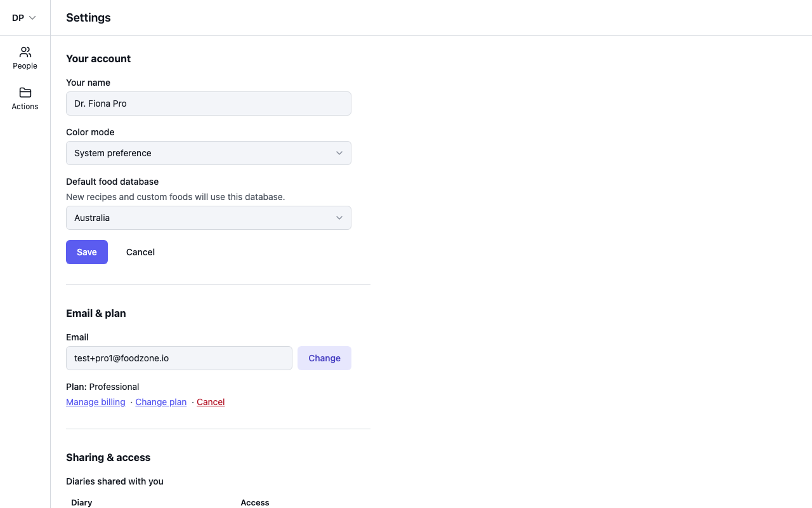
Task: Open the Color mode dropdown
Action: pos(209,153)
